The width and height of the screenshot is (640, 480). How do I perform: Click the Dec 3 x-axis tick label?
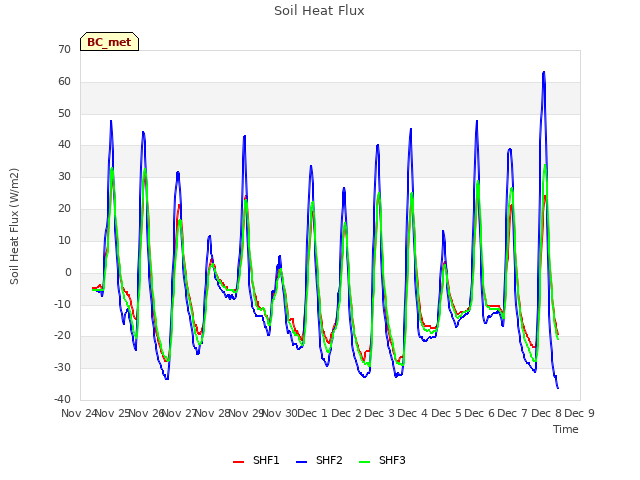click(x=379, y=413)
